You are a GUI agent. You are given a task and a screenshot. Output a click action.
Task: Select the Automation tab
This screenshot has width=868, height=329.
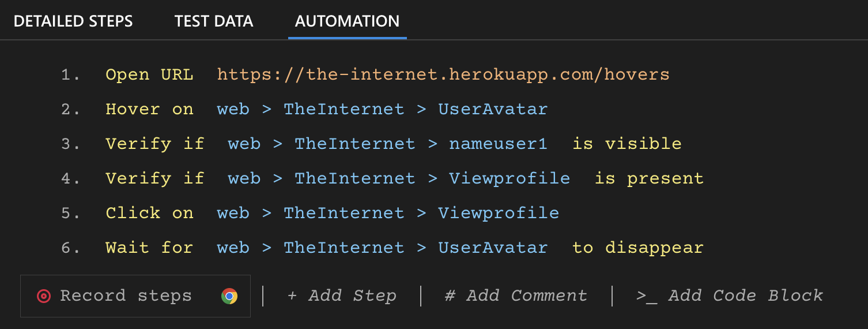pos(347,21)
